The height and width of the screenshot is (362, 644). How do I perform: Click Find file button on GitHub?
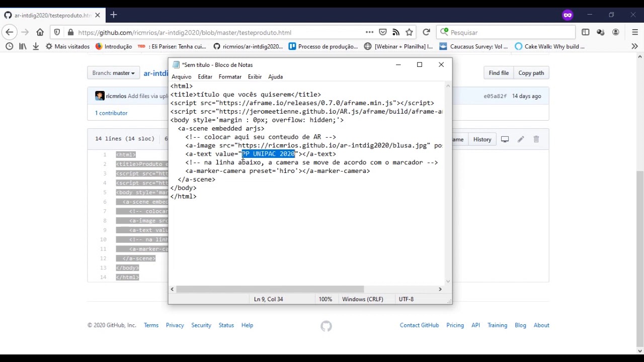(x=499, y=73)
